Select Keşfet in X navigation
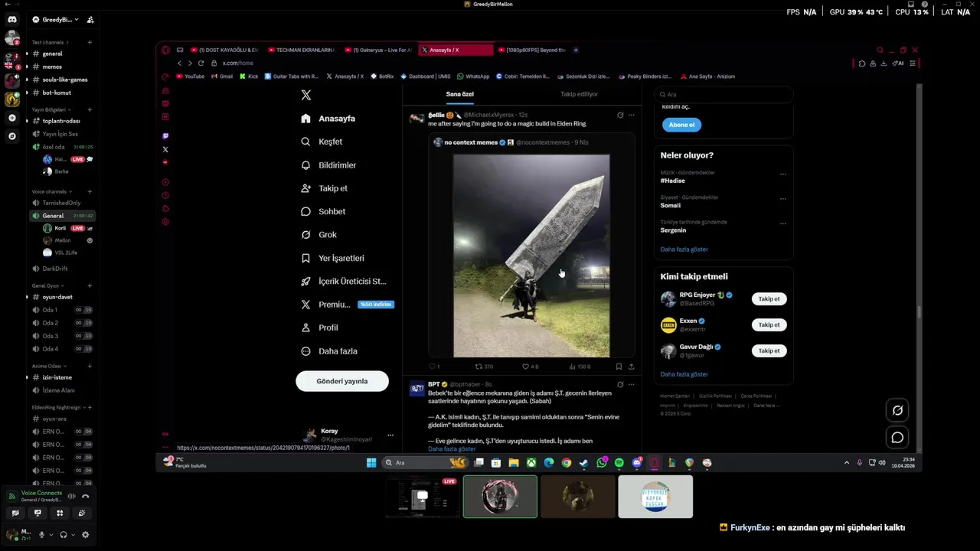Viewport: 980px width, 551px height. (x=322, y=142)
